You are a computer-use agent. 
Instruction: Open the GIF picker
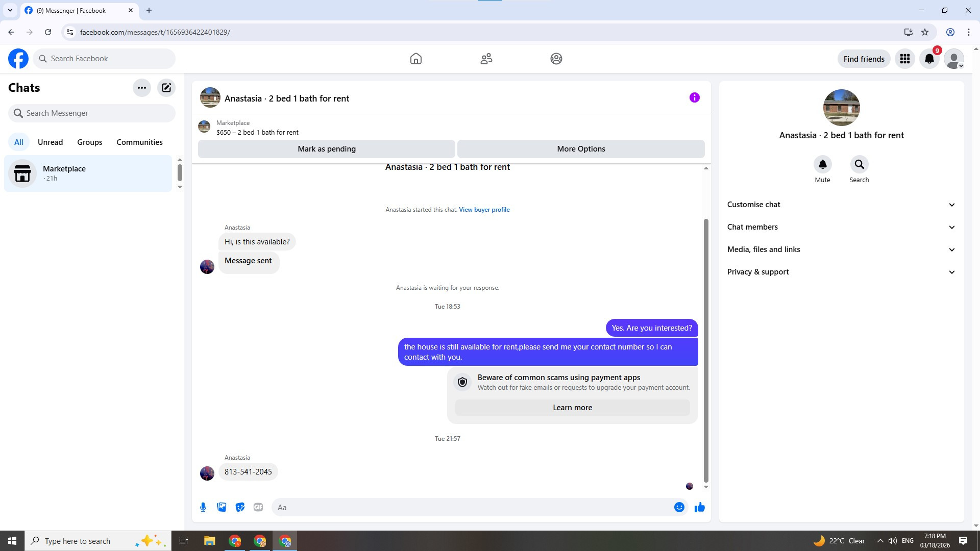258,507
